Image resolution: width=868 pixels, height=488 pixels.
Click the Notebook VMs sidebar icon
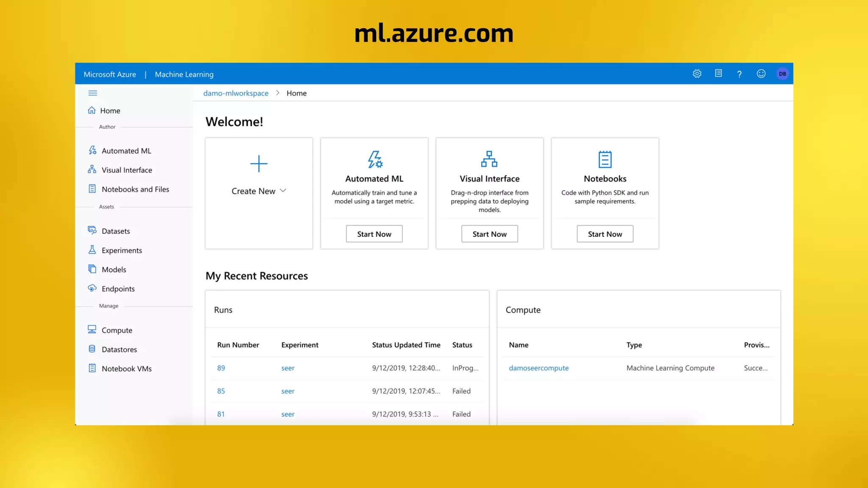point(92,368)
